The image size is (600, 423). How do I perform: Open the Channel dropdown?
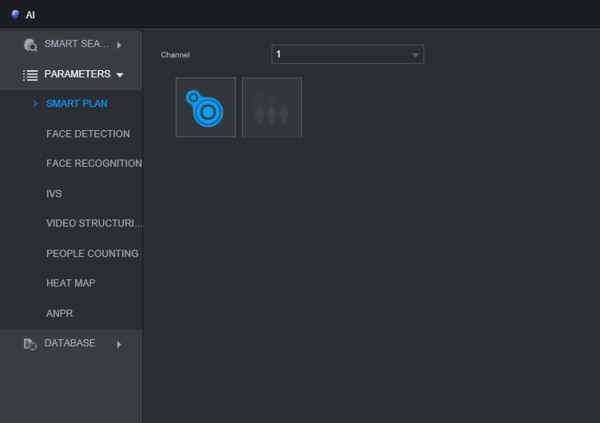click(347, 54)
